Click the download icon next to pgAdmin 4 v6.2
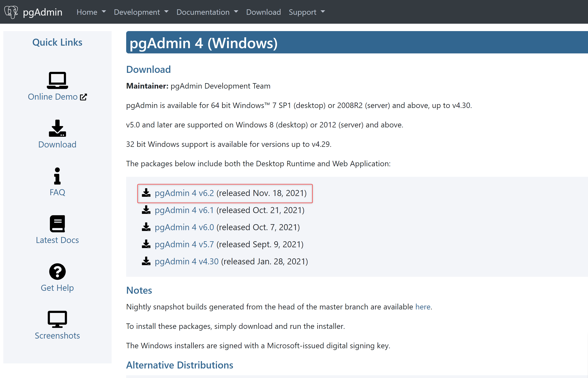 pyautogui.click(x=146, y=193)
